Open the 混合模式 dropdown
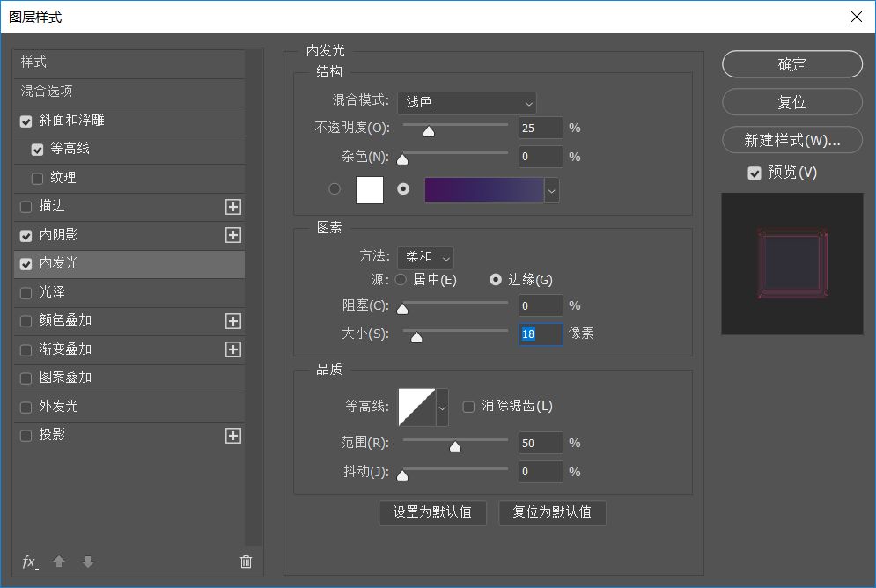The width and height of the screenshot is (876, 588). pyautogui.click(x=467, y=103)
